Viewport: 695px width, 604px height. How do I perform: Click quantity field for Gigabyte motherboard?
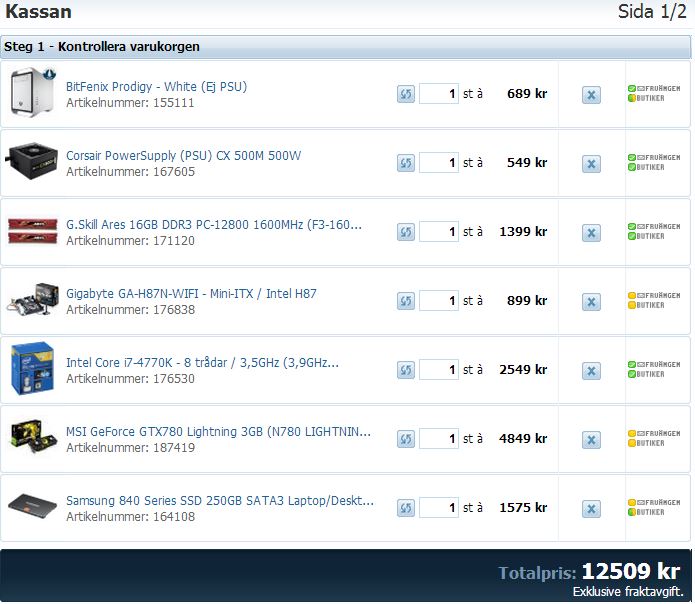click(439, 301)
